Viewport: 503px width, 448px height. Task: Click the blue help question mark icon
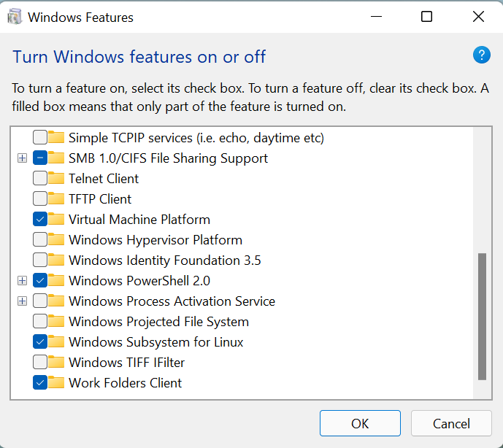point(482,55)
